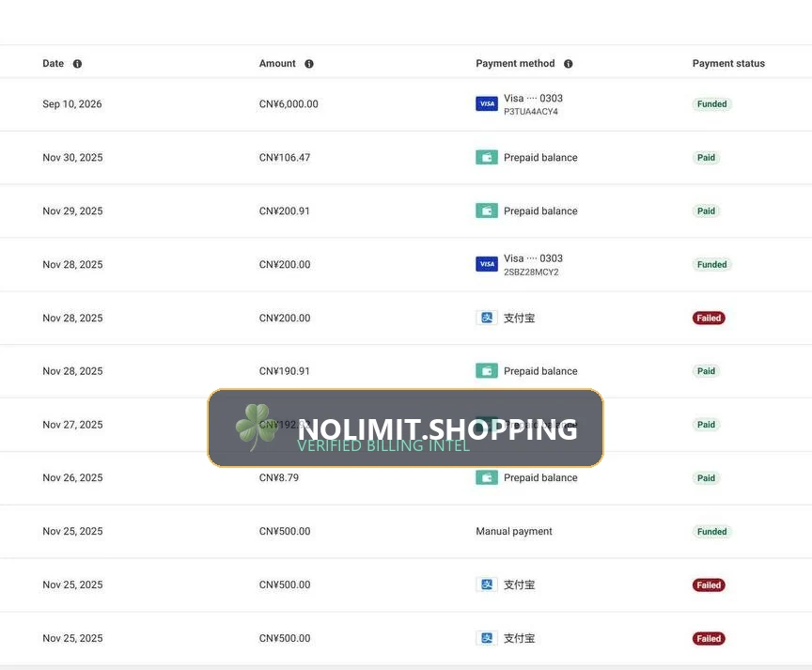Click the Manual payment label

pyautogui.click(x=514, y=531)
